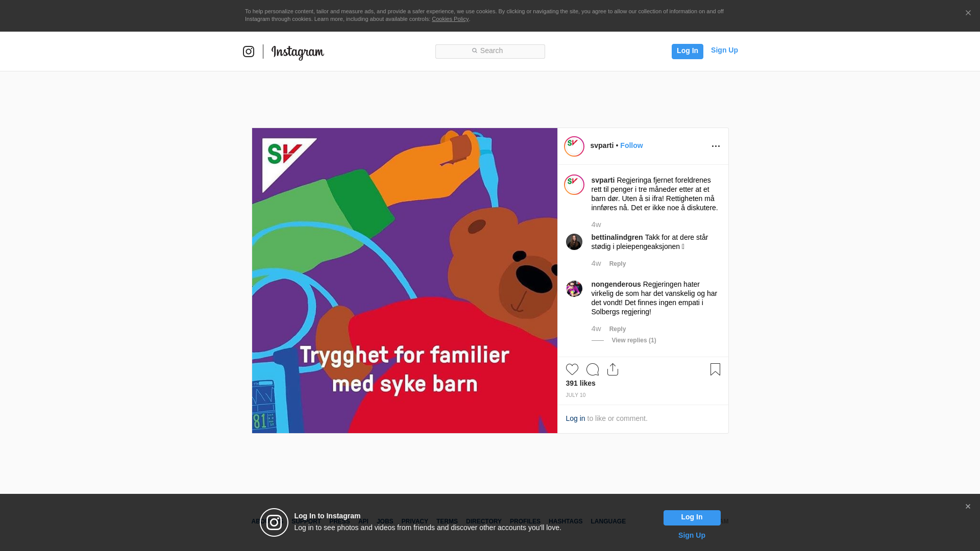Open svparti profile picture in post header
980x551 pixels.
click(574, 146)
